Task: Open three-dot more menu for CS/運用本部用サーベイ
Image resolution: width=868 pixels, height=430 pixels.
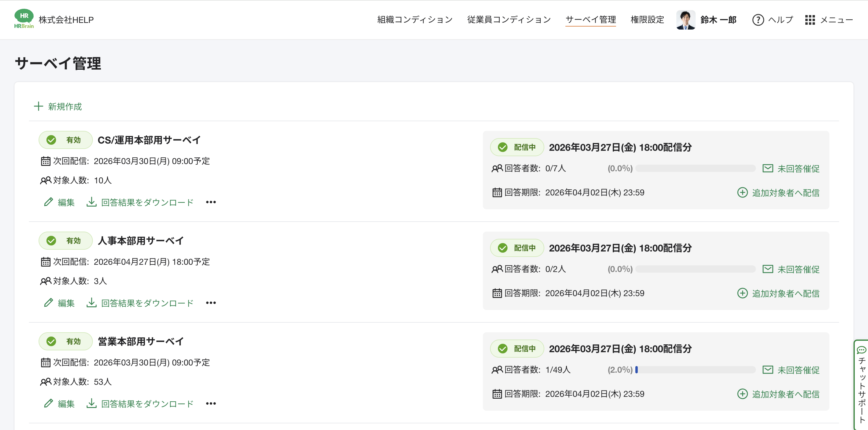Action: click(211, 202)
